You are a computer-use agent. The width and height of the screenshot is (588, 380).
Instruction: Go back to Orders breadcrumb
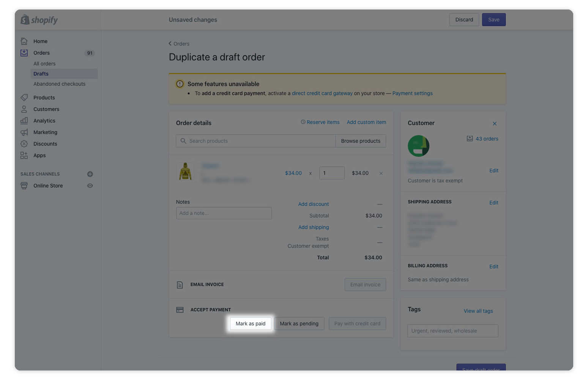[179, 44]
